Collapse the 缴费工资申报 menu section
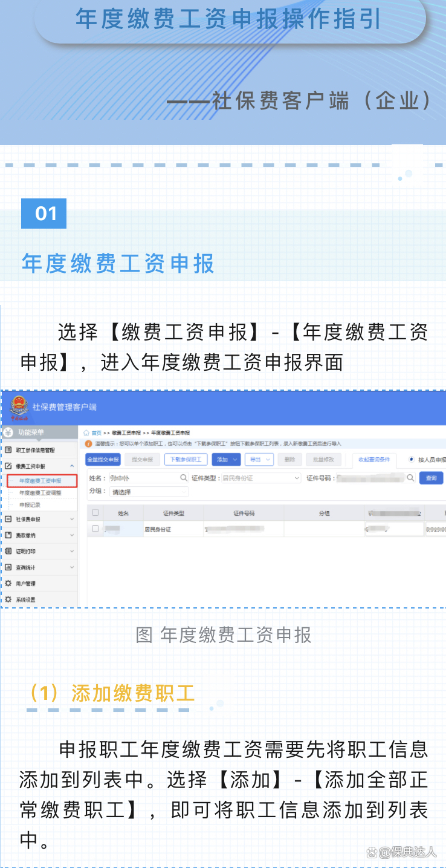 (72, 466)
